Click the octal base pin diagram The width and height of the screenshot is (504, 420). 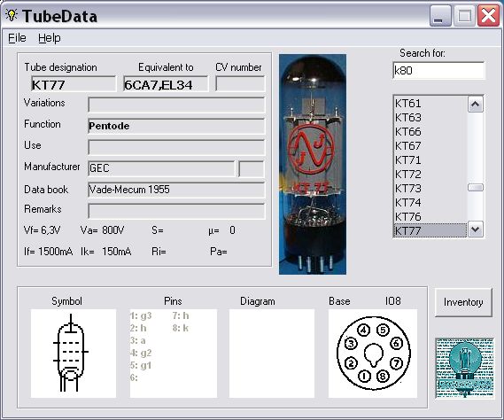pyautogui.click(x=373, y=354)
